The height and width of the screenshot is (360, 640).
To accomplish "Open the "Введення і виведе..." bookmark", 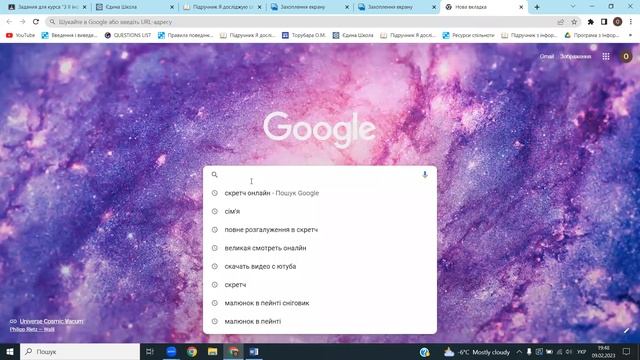I will (x=69, y=36).
